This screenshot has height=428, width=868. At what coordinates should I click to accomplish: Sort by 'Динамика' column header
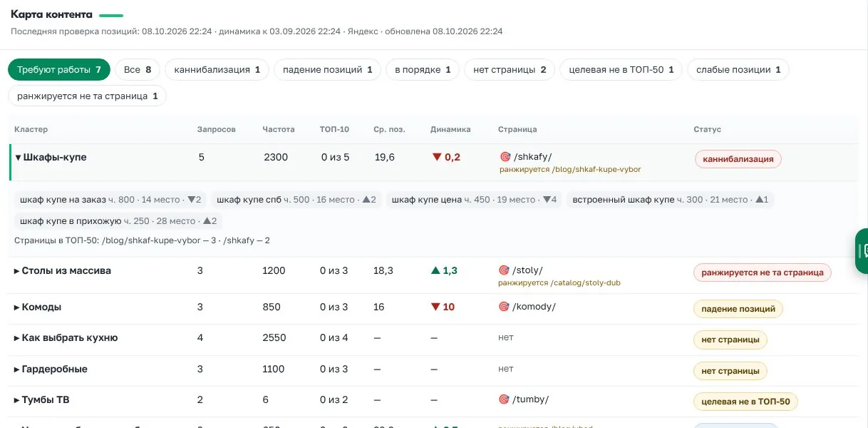point(450,129)
